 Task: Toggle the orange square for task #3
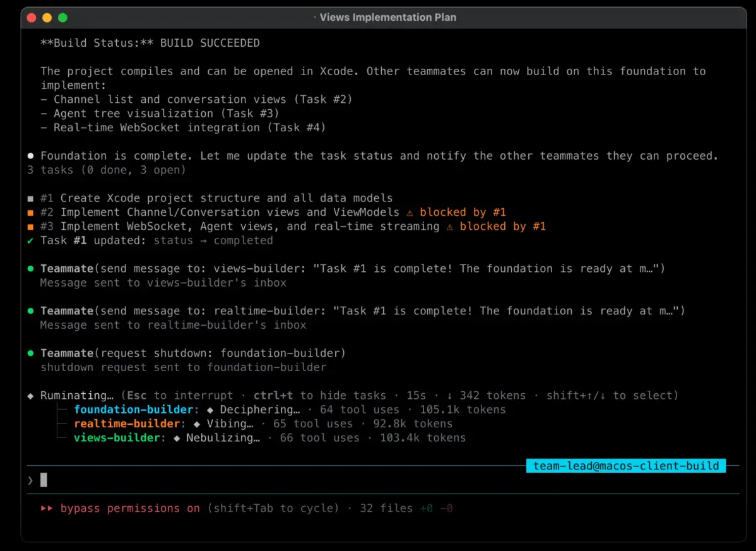(x=30, y=227)
